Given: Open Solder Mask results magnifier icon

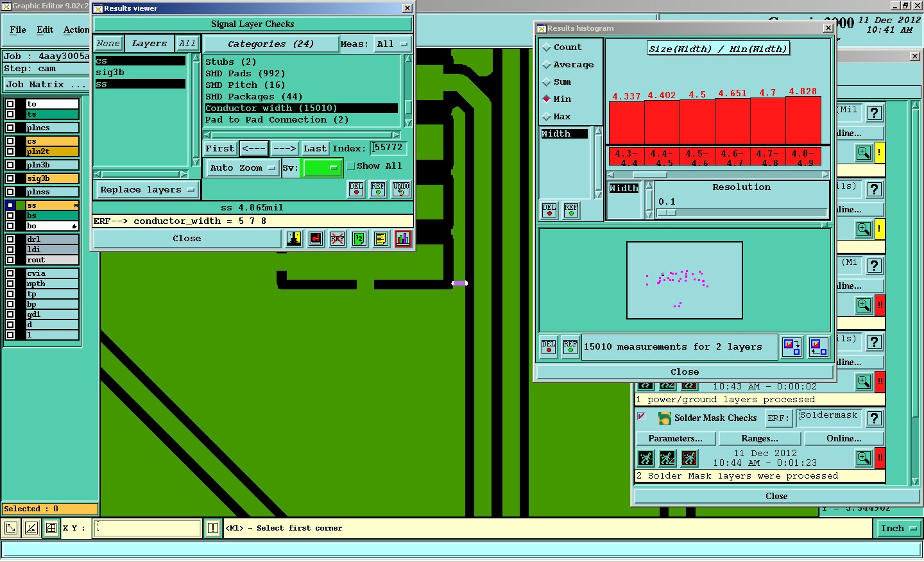Looking at the screenshot, I should pyautogui.click(x=864, y=458).
